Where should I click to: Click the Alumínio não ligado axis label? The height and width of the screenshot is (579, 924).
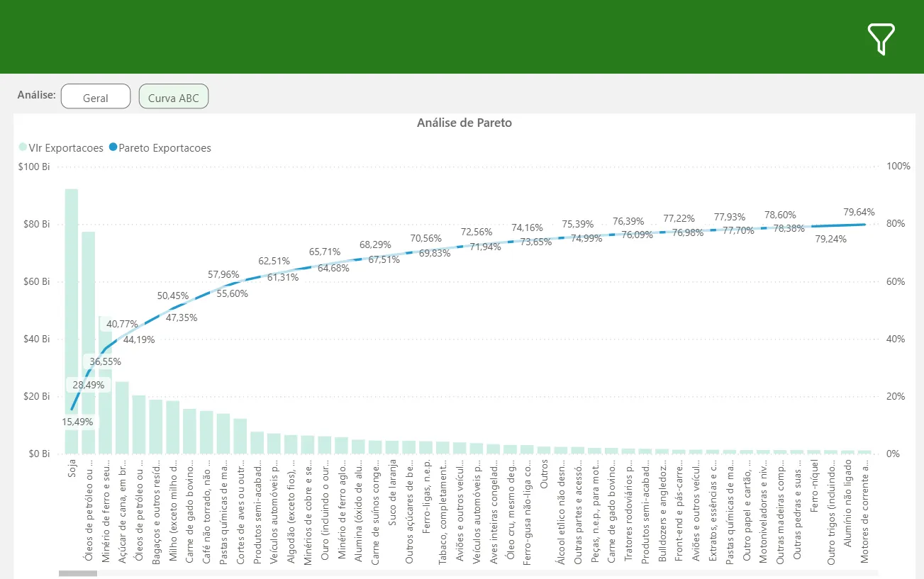pos(848,504)
